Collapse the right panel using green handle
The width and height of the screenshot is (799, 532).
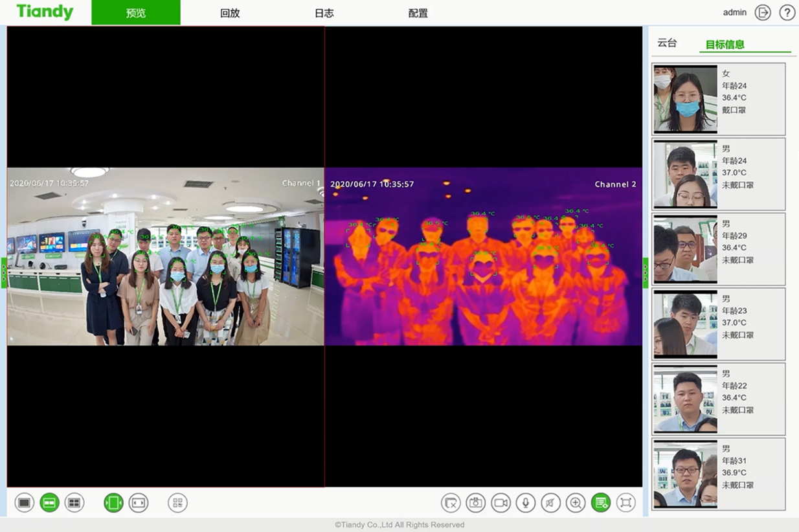(x=645, y=272)
